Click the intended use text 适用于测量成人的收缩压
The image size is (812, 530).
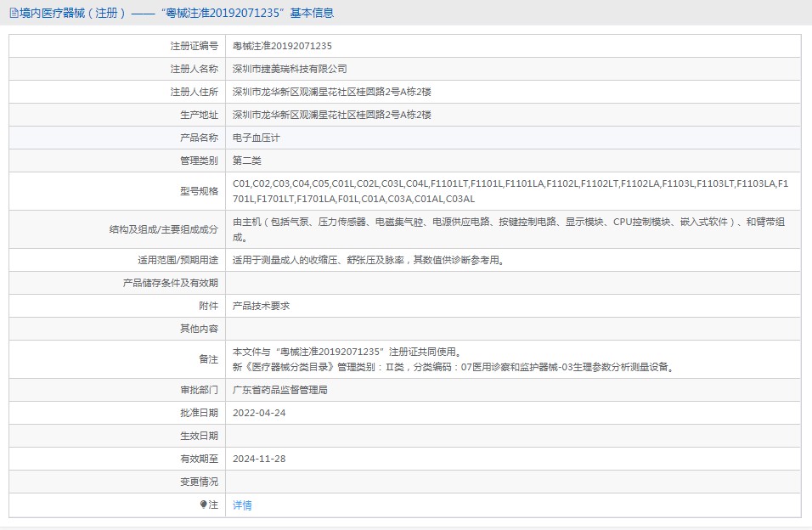pyautogui.click(x=369, y=260)
